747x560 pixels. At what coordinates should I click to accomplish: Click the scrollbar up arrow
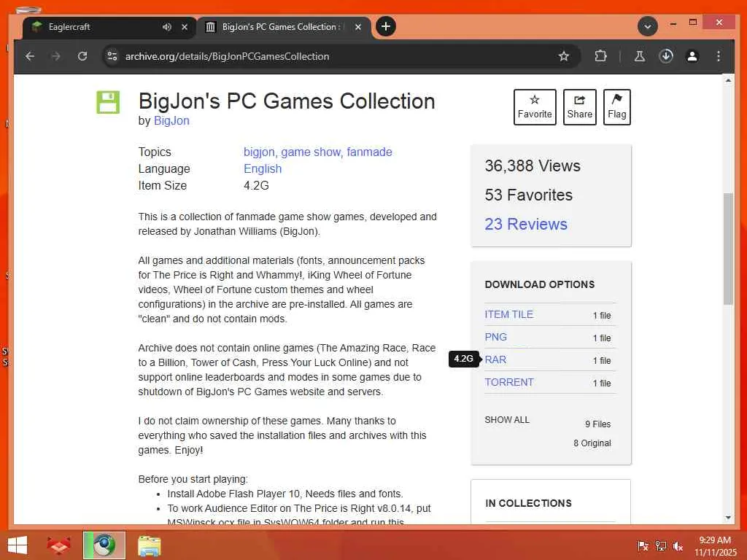pyautogui.click(x=728, y=80)
